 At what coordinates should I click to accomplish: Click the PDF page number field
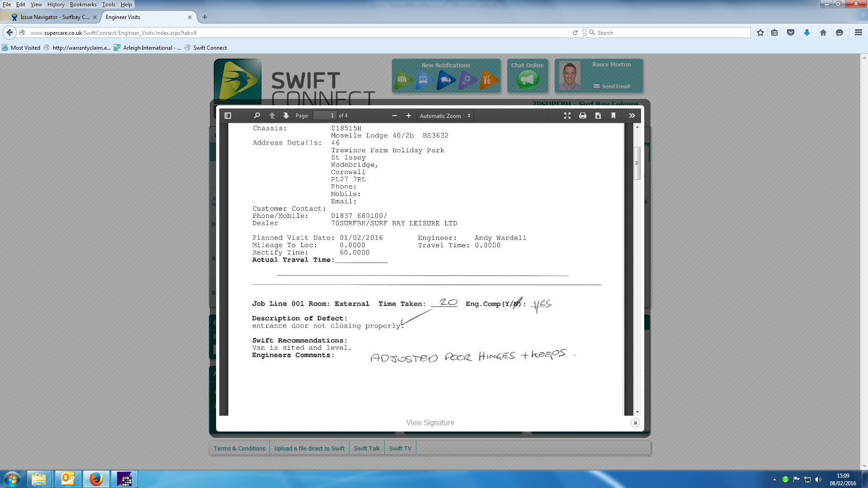click(x=325, y=116)
